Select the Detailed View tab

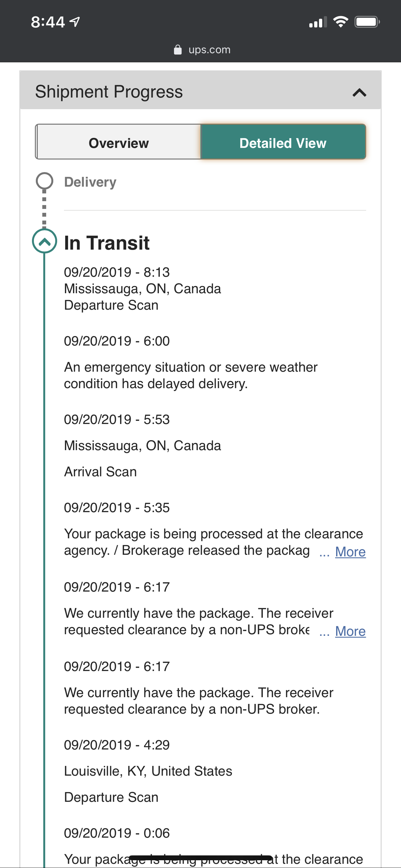click(x=283, y=143)
